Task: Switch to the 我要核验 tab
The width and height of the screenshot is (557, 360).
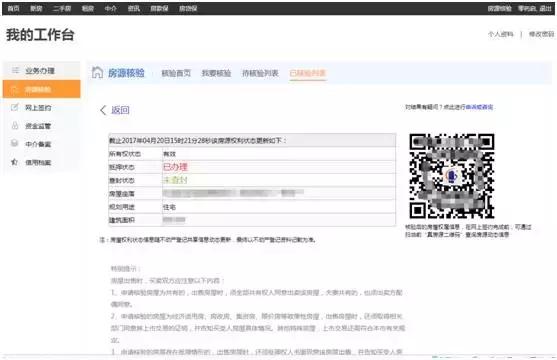Action: (x=216, y=73)
